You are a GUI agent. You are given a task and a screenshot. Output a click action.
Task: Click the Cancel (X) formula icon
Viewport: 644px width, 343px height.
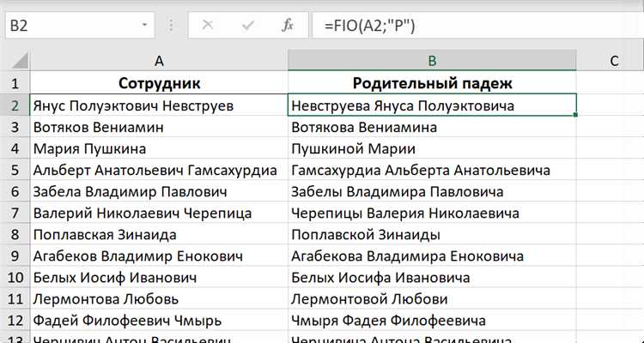pyautogui.click(x=208, y=26)
